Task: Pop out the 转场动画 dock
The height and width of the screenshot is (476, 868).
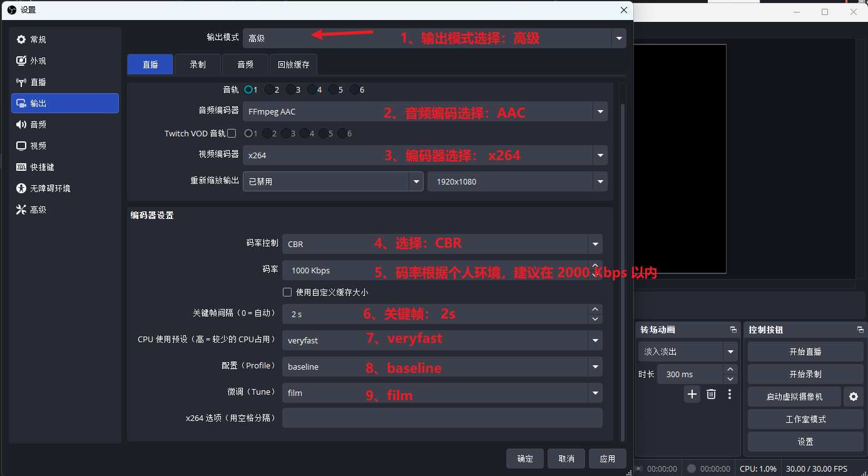Action: [x=733, y=330]
